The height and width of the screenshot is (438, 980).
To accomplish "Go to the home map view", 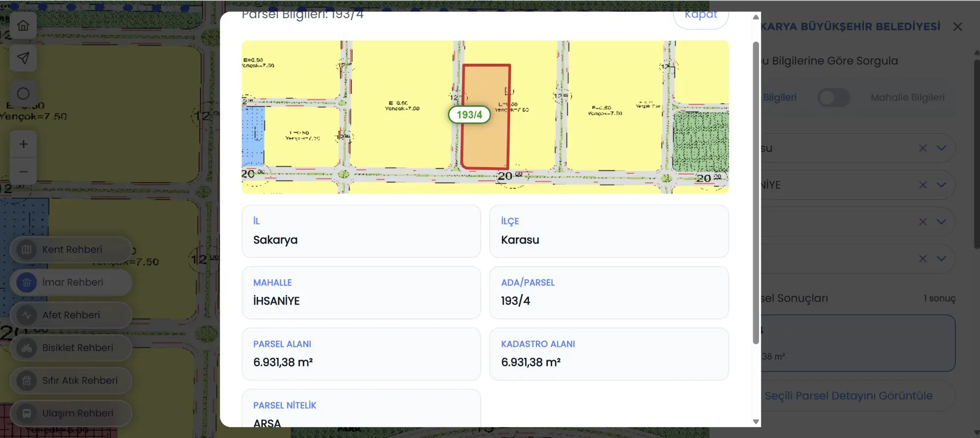I will (x=23, y=25).
